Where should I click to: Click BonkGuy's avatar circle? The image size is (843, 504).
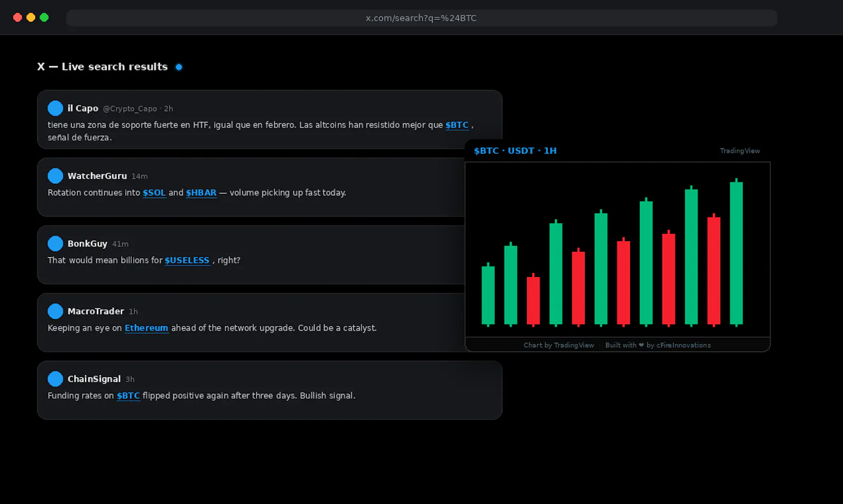tap(55, 243)
